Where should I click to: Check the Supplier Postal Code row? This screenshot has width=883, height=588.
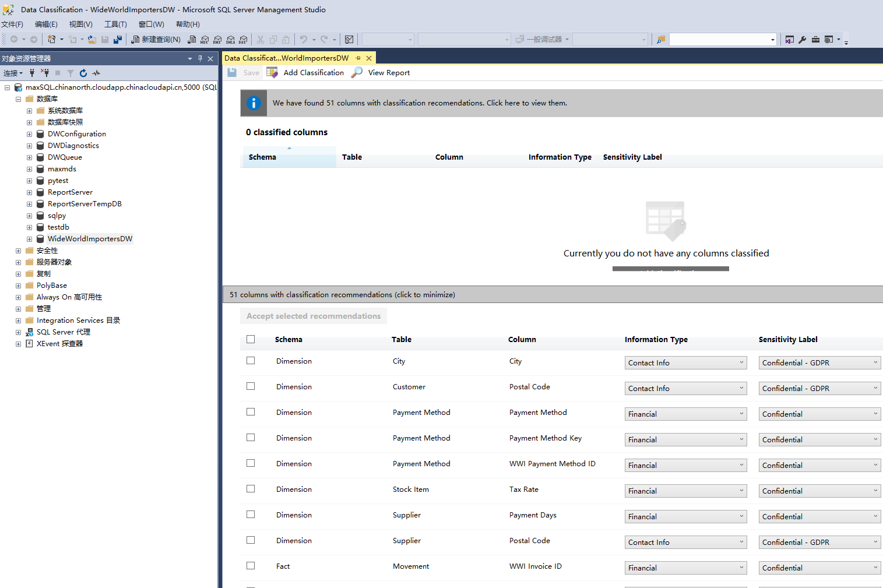point(251,540)
